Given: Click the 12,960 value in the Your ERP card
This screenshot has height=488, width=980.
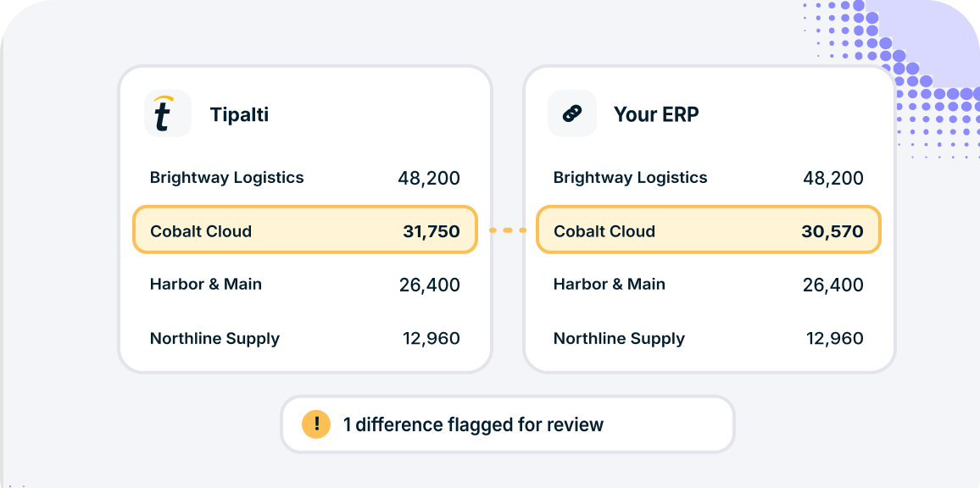Looking at the screenshot, I should click(x=835, y=339).
